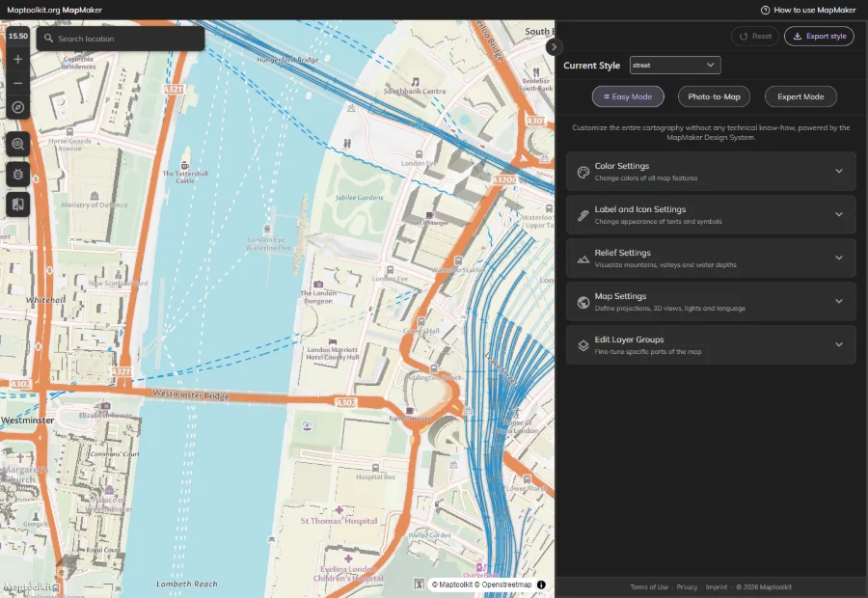
Task: Reset map bearing with compass icon
Action: (x=17, y=107)
